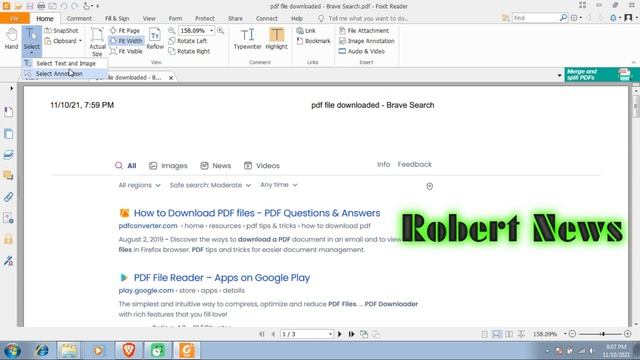The image size is (640, 360).
Task: Go to the first page
Action: (x=262, y=334)
